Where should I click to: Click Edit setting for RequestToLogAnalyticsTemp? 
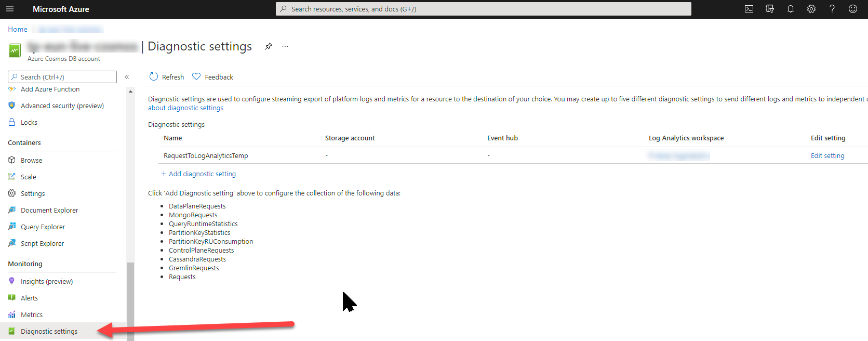click(x=827, y=155)
